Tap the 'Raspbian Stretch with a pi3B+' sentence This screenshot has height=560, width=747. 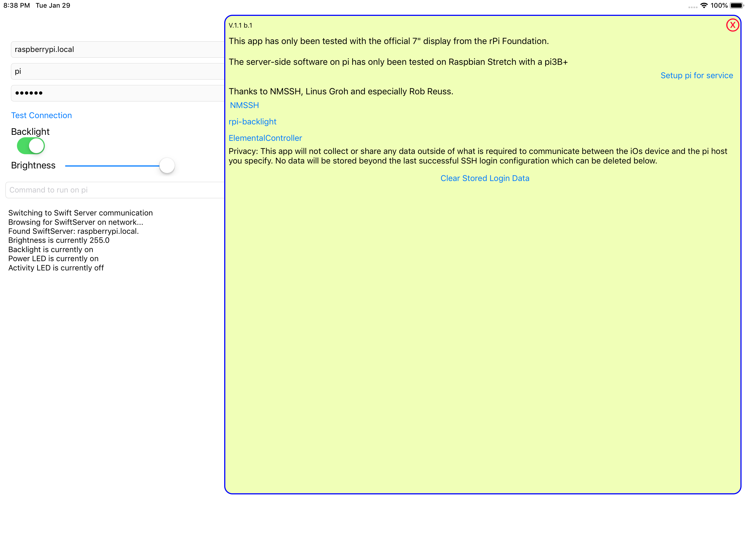point(398,62)
